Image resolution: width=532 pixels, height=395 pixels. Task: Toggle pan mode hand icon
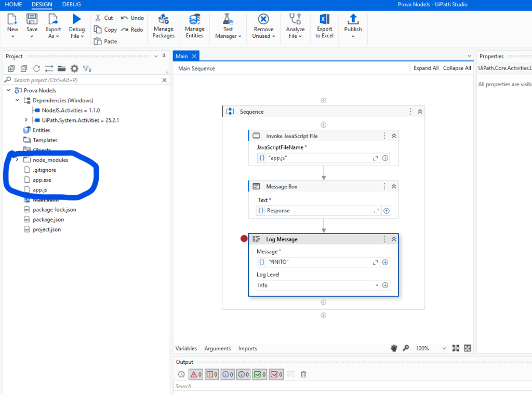(394, 348)
